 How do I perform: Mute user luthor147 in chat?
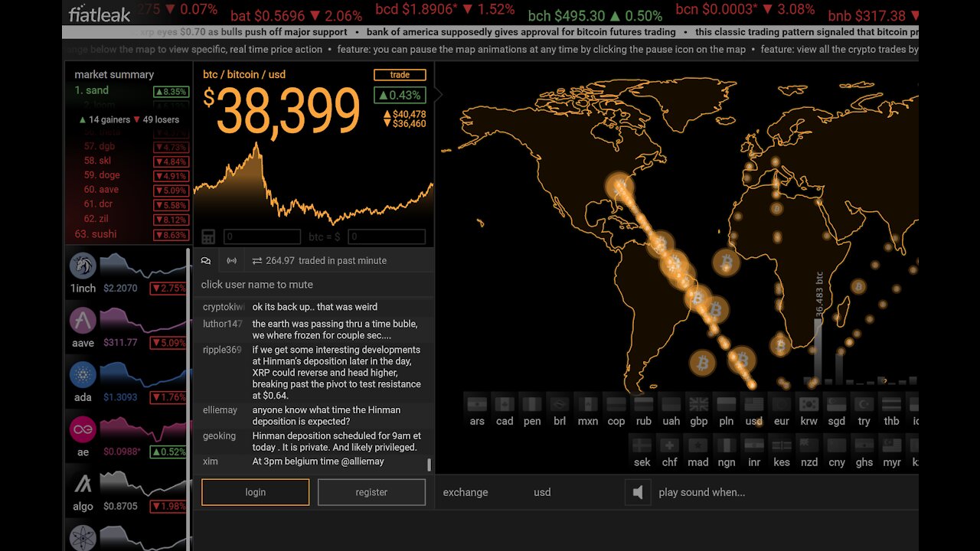click(222, 324)
